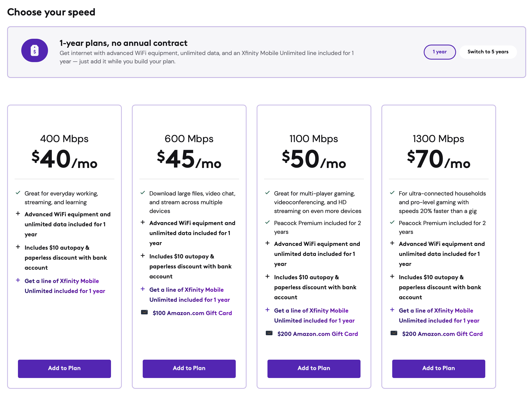Click the Amazon gift card icon in 1300 Mbps plan
The image size is (532, 393).
[394, 333]
